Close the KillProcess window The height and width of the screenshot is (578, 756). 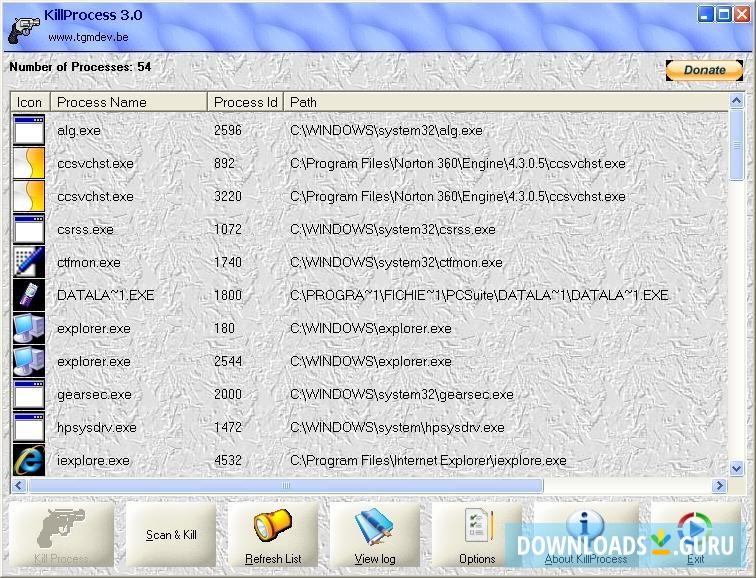pyautogui.click(x=742, y=14)
